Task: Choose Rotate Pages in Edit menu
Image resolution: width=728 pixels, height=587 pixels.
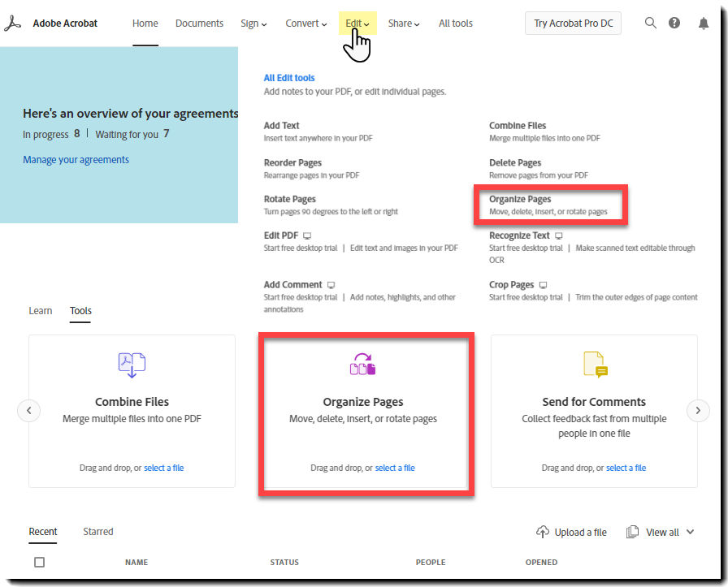Action: 290,199
